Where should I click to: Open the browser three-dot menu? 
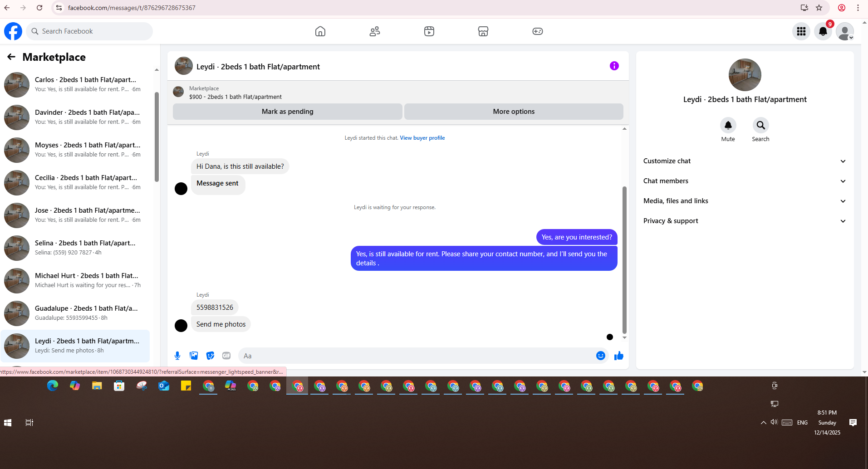[858, 8]
